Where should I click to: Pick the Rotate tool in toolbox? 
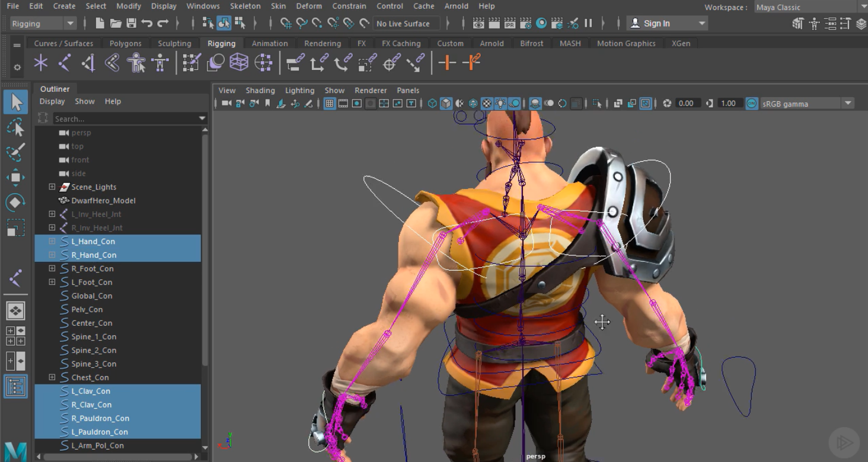coord(16,202)
